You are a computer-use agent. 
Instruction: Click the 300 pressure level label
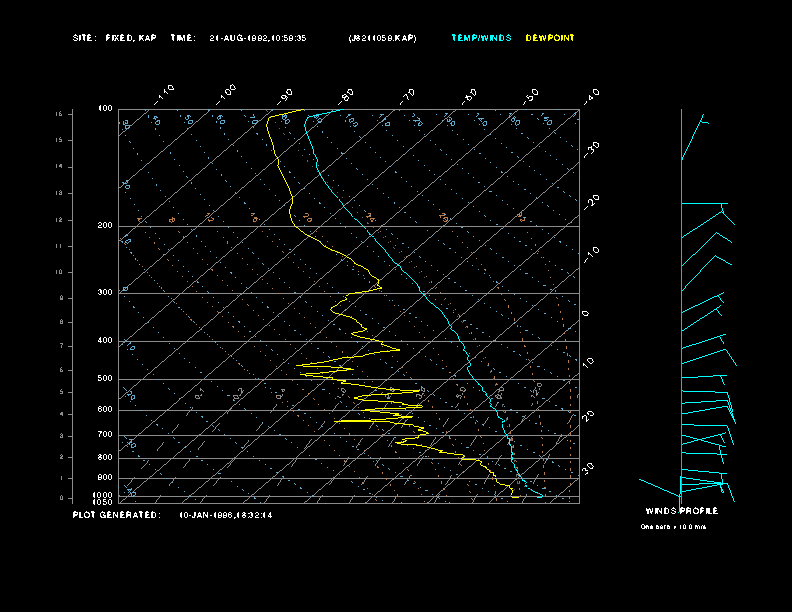coord(105,293)
